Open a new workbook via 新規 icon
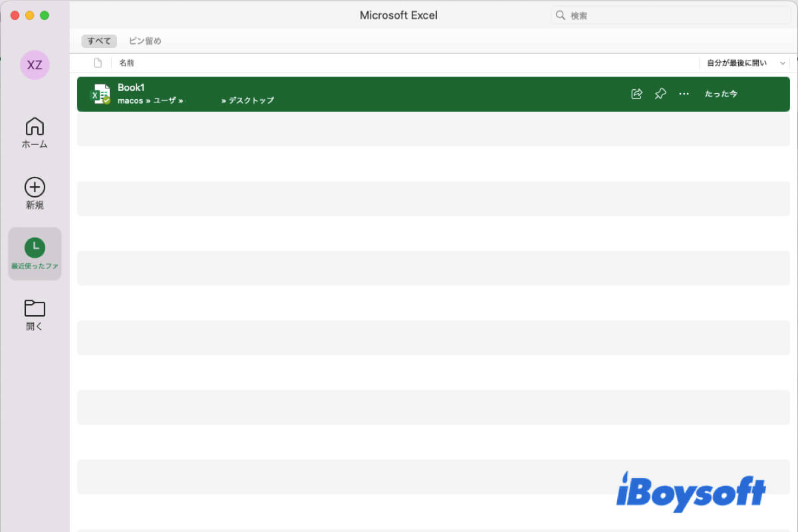 point(34,193)
